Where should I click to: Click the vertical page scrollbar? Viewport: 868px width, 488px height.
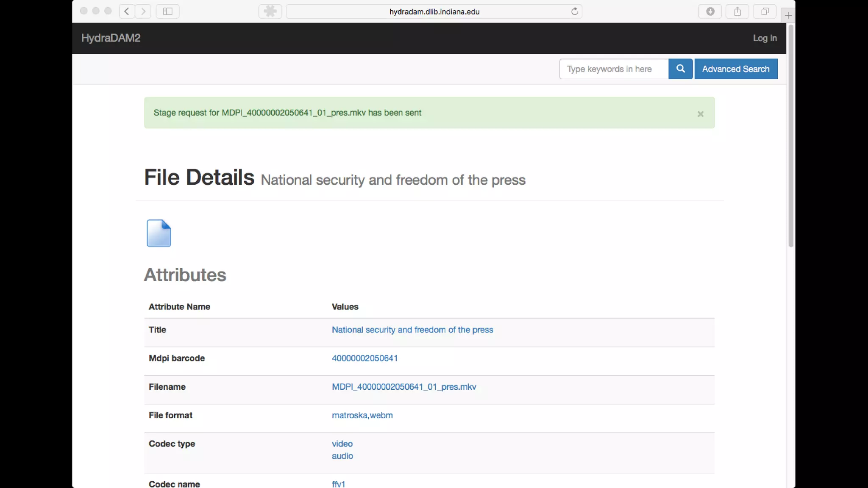[x=790, y=136]
